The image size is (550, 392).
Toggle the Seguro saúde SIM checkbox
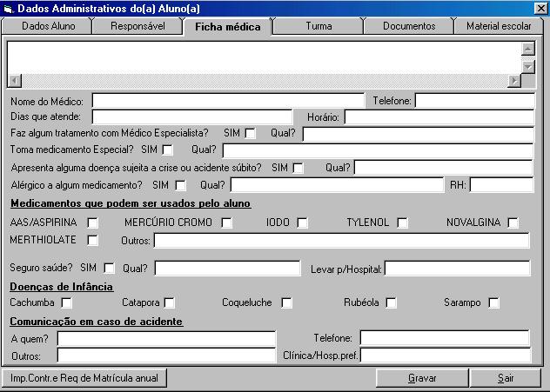(x=109, y=268)
